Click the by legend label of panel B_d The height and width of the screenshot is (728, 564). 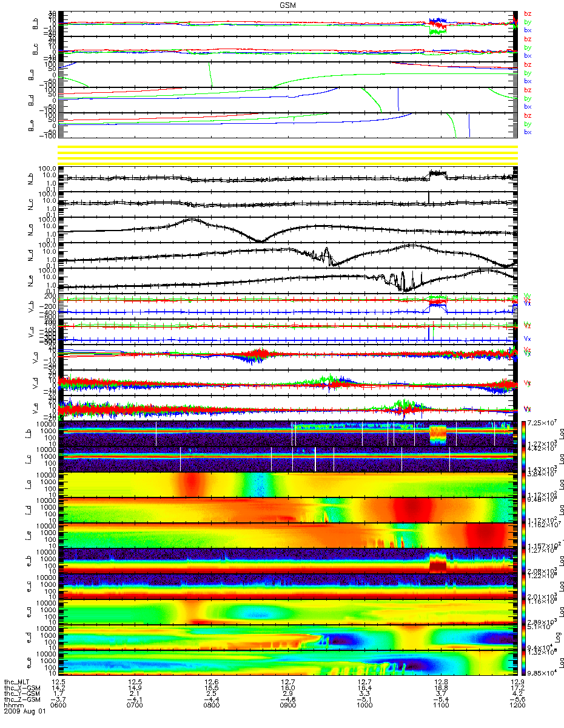[528, 98]
